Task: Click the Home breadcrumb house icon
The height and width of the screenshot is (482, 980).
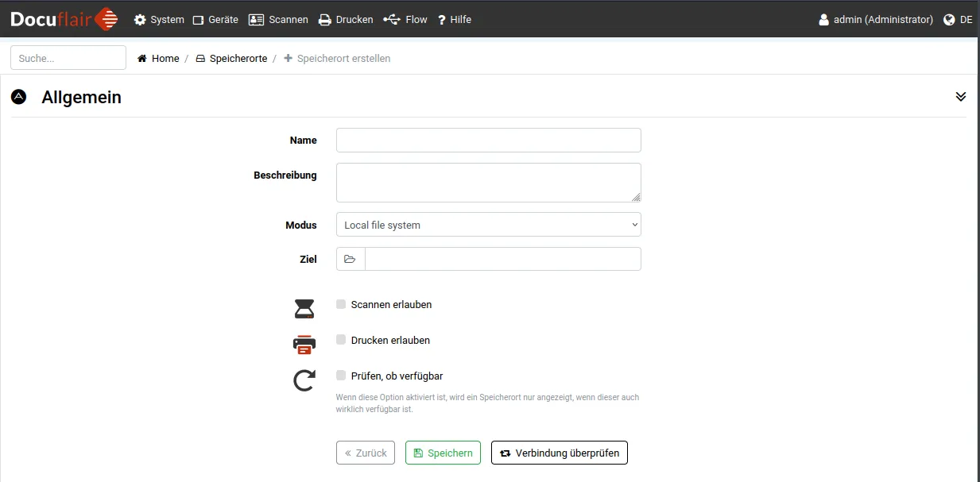Action: [x=142, y=59]
